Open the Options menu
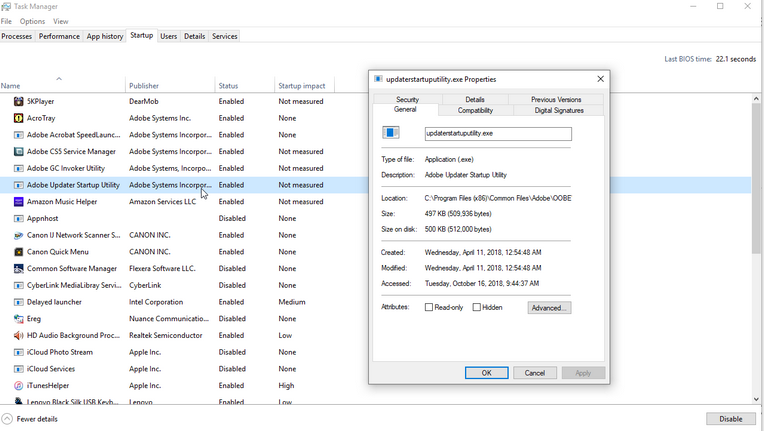Image resolution: width=764 pixels, height=431 pixels. pyautogui.click(x=32, y=21)
